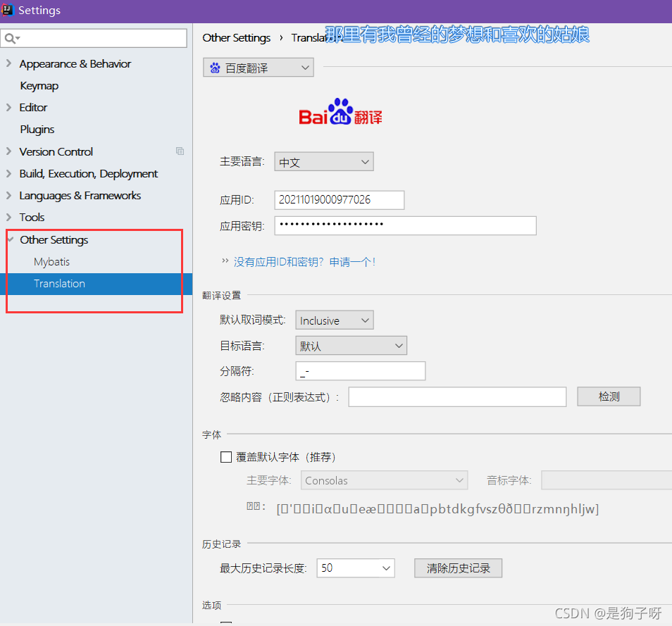This screenshot has width=672, height=626.
Task: Open the 目标语言 默认 dropdown
Action: (x=351, y=345)
